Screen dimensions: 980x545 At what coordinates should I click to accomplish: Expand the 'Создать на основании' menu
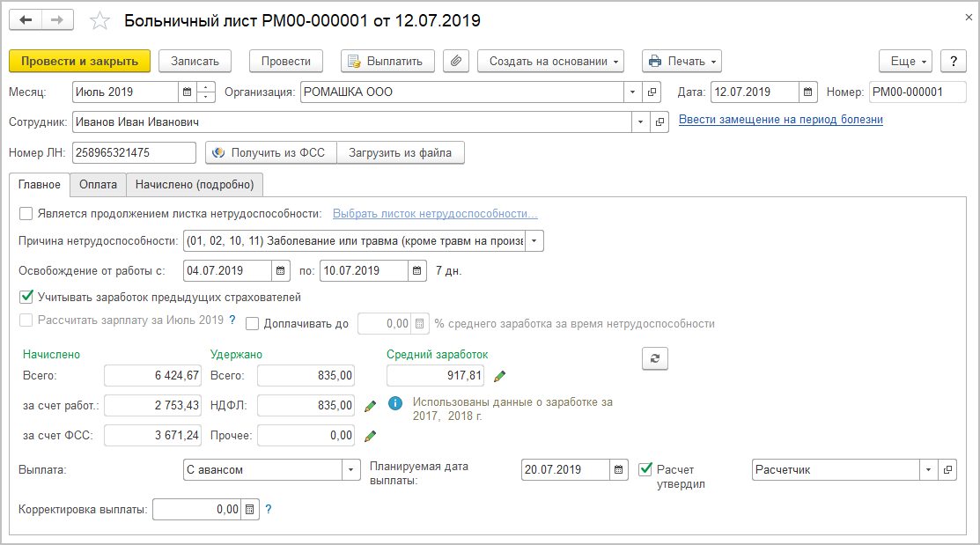pyautogui.click(x=550, y=61)
